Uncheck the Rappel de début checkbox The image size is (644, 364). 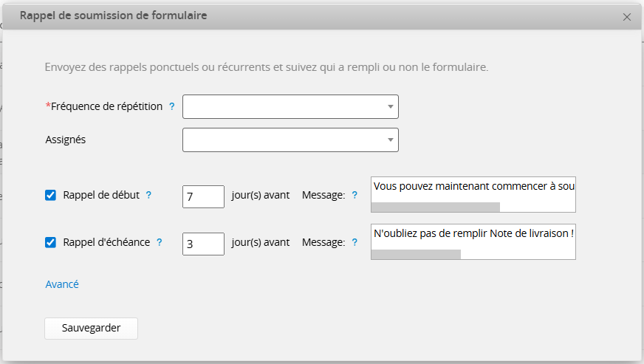click(x=51, y=196)
